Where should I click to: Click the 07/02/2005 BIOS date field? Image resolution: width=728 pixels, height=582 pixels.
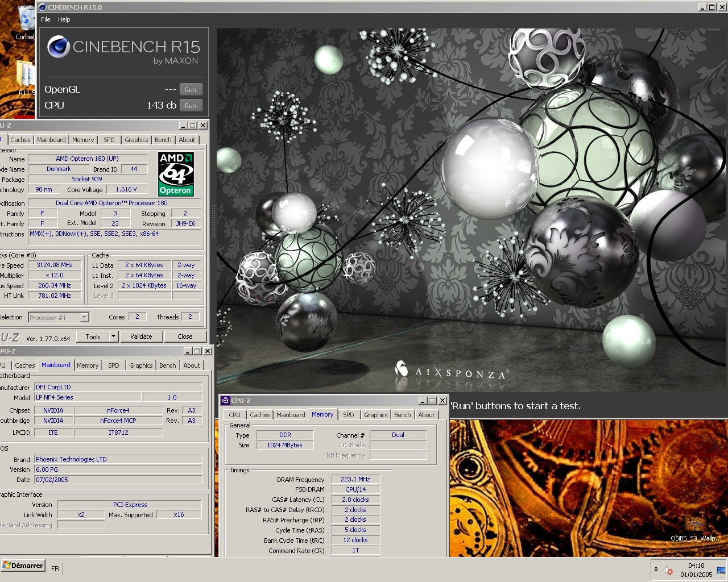118,480
